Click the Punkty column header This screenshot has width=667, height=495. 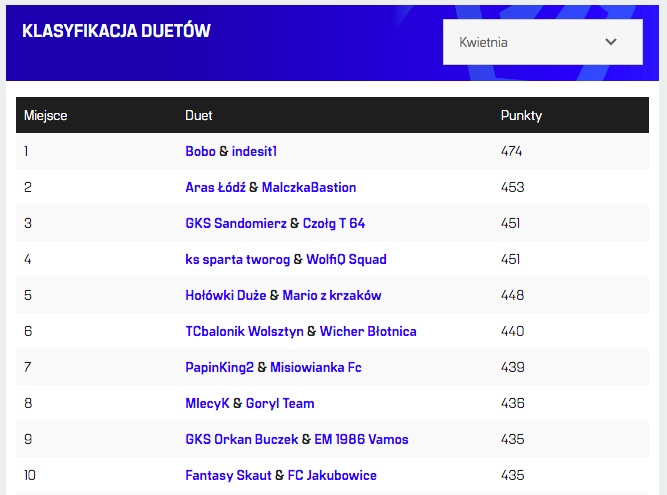[x=521, y=115]
